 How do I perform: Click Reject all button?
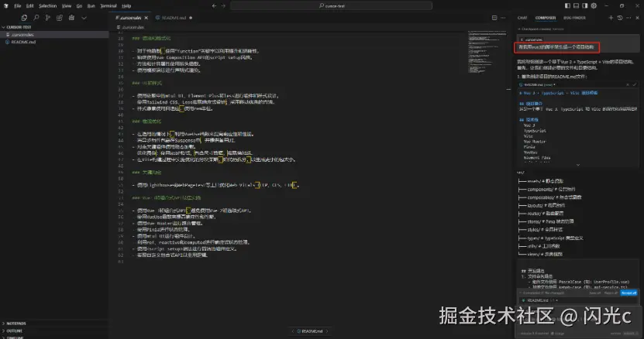click(x=611, y=293)
